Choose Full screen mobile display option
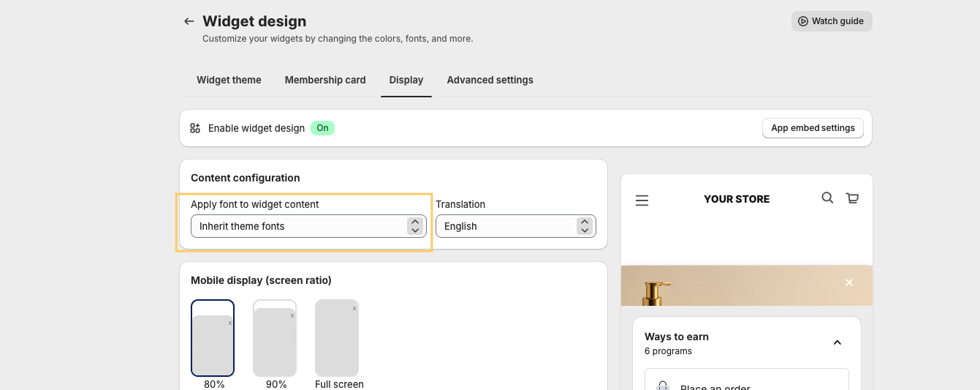The width and height of the screenshot is (980, 390). pyautogui.click(x=337, y=337)
